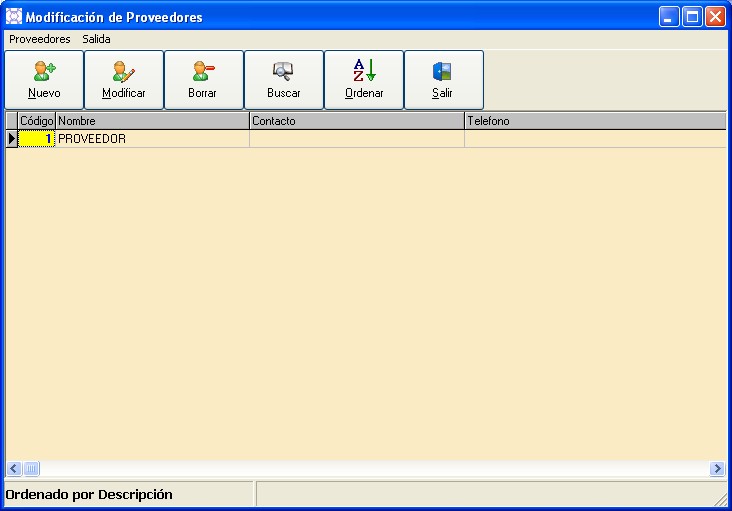The image size is (732, 511).
Task: Click the Modificar edit-provider button
Action: click(x=124, y=80)
